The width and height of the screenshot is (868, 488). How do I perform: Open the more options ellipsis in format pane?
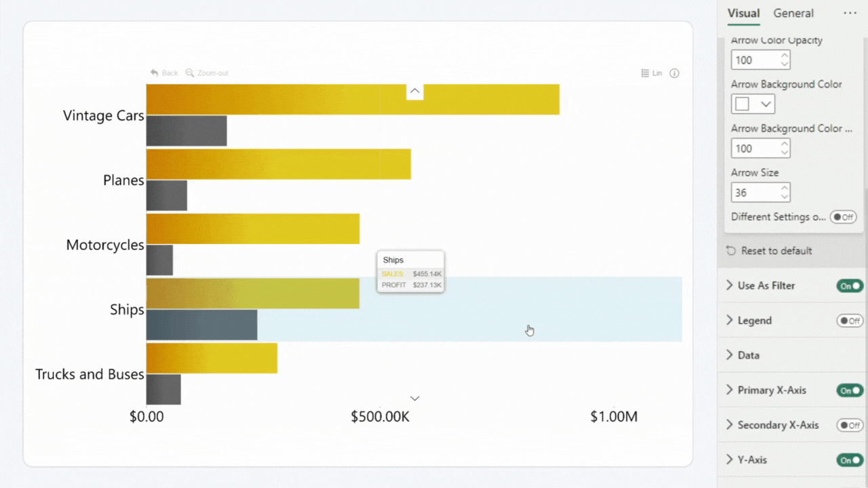(850, 13)
